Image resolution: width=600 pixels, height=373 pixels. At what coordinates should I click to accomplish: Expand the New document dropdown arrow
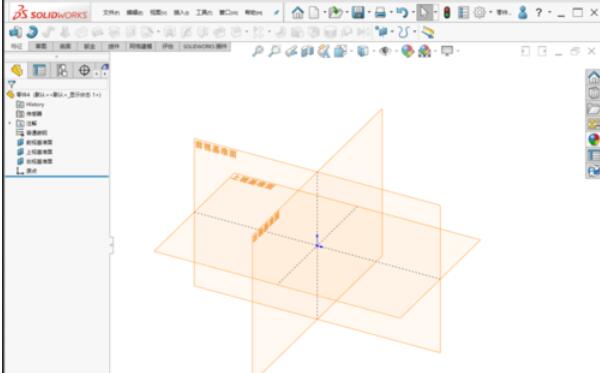(324, 13)
